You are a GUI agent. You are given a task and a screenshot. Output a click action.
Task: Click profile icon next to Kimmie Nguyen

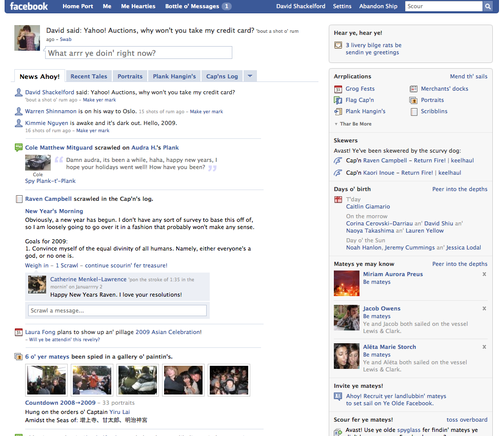[19, 123]
